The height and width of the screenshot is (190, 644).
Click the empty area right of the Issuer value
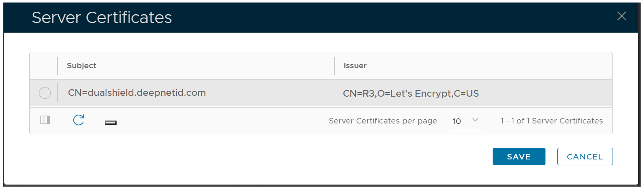545,93
